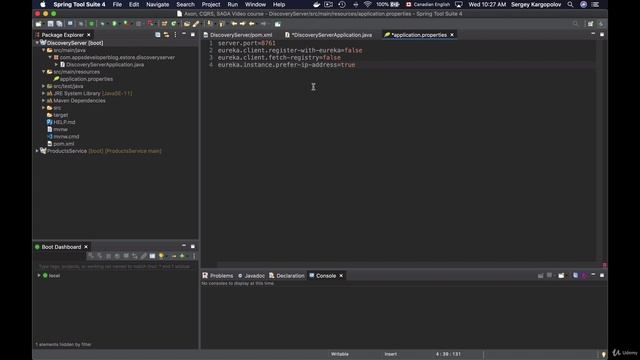The image size is (640, 360).
Task: Click Collapse All in Package Explorer
Action: click(158, 35)
